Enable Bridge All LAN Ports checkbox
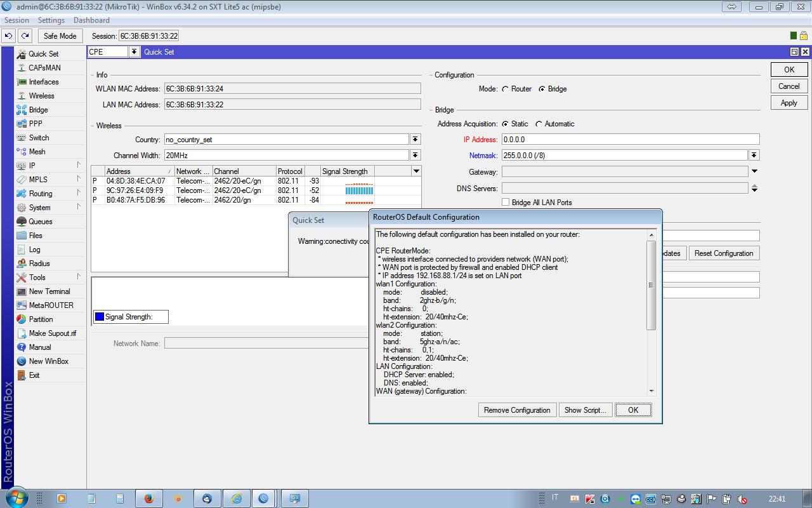Image resolution: width=812 pixels, height=508 pixels. [506, 202]
